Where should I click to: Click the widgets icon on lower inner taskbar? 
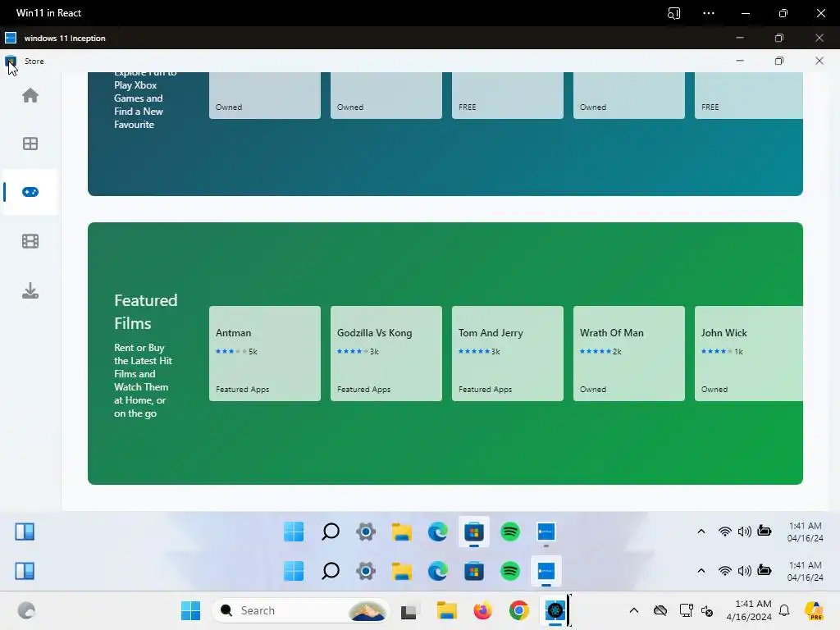coord(25,571)
